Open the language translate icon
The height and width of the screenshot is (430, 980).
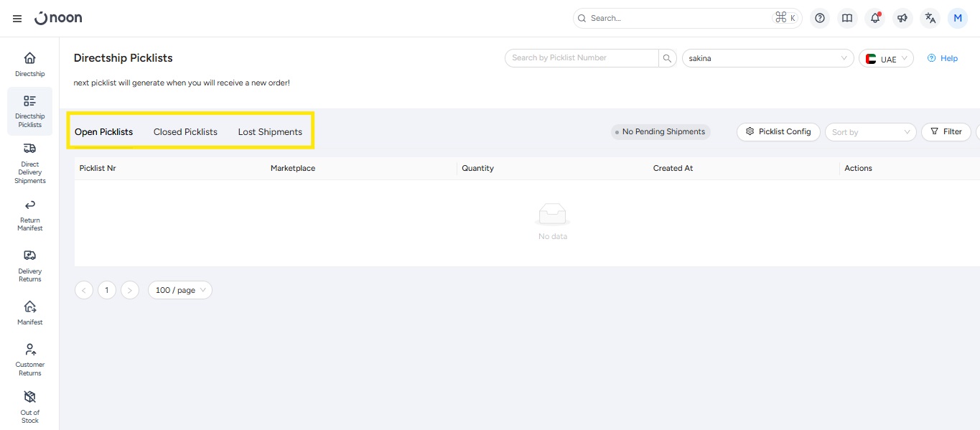[930, 19]
